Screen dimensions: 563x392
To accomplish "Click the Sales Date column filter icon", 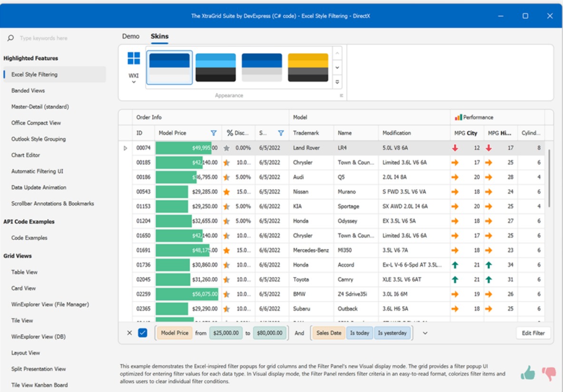I will tap(281, 133).
